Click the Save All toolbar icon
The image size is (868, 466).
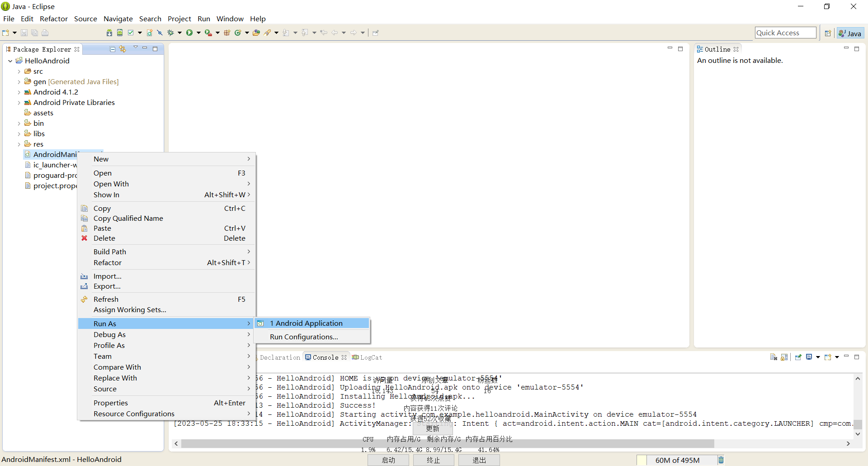point(34,33)
